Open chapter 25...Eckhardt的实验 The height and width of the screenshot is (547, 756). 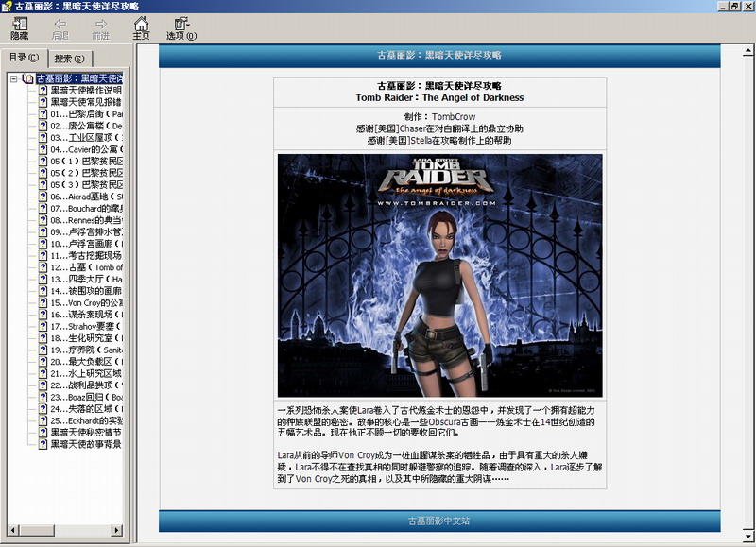tap(86, 420)
